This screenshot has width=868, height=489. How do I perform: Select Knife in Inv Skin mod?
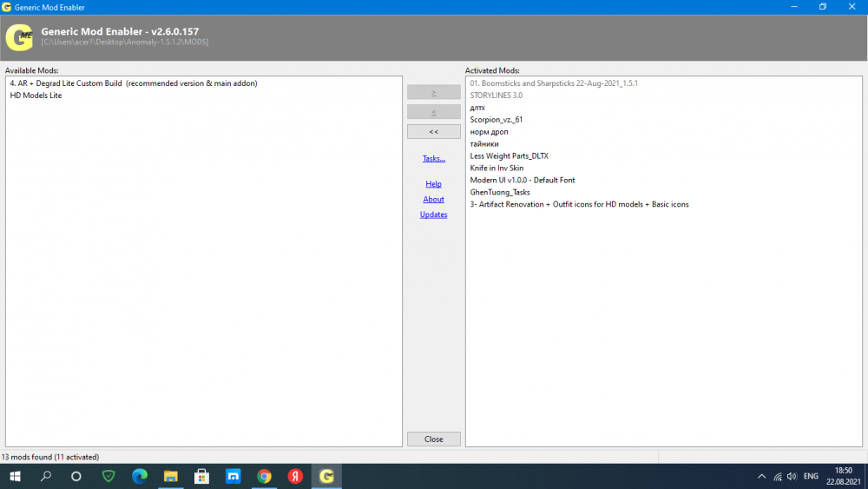pos(496,169)
